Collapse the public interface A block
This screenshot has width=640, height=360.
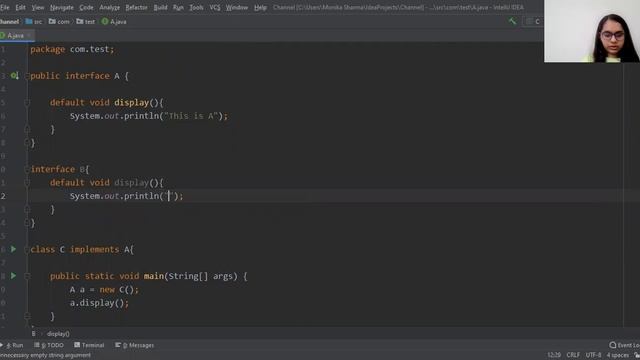pyautogui.click(x=27, y=76)
